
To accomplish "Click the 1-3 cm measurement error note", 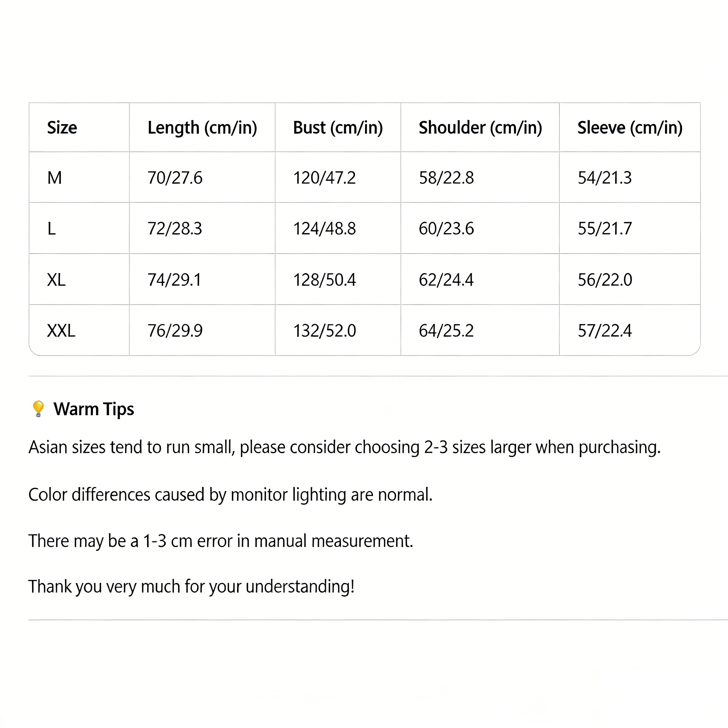I will 221,541.
